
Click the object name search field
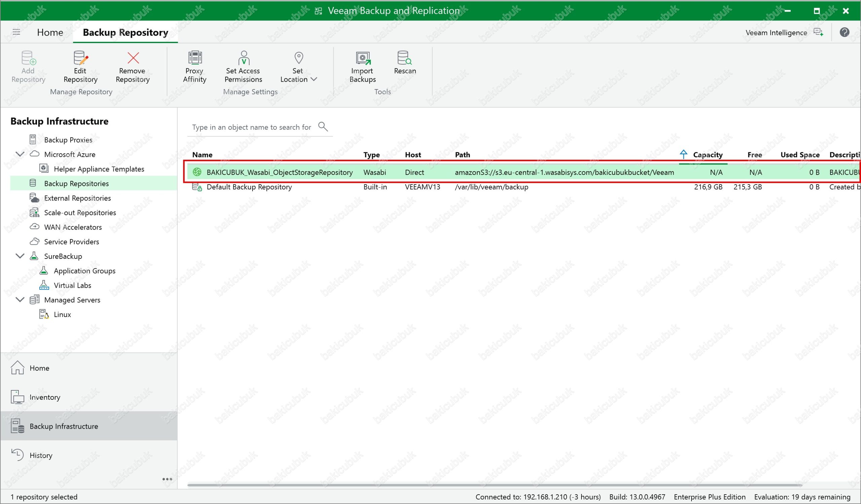(252, 127)
